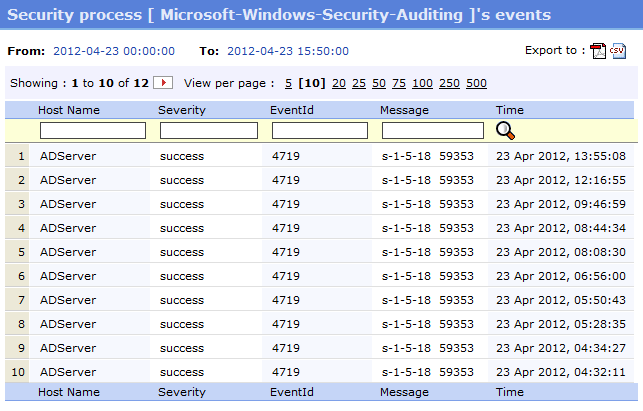Set view per page to 20
This screenshot has width=643, height=411.
click(x=339, y=84)
